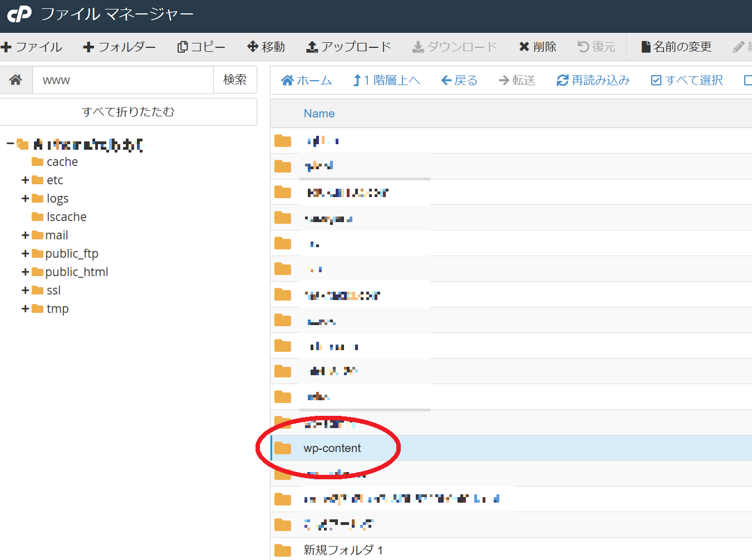This screenshot has width=752, height=560.
Task: Select the wp-content folder row
Action: 332,448
